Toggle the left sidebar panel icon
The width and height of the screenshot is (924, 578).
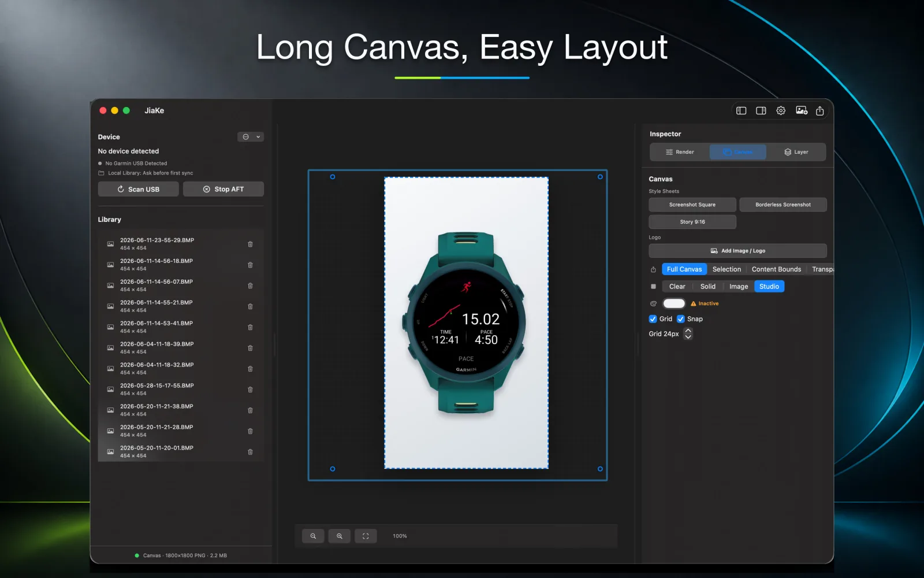742,110
